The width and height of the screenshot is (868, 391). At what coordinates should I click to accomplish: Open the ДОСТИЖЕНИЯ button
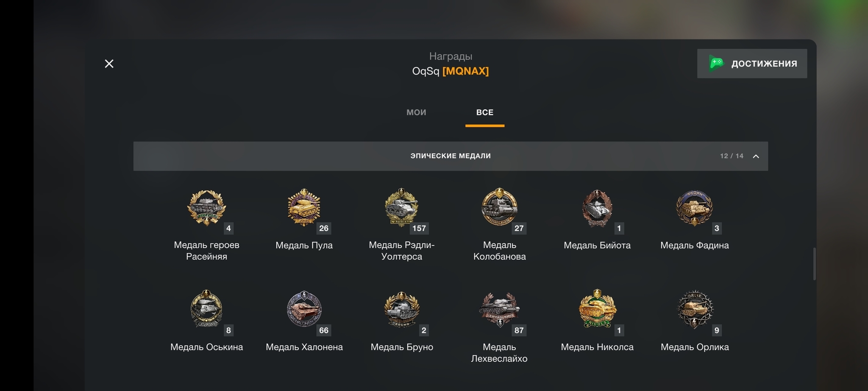(x=752, y=64)
